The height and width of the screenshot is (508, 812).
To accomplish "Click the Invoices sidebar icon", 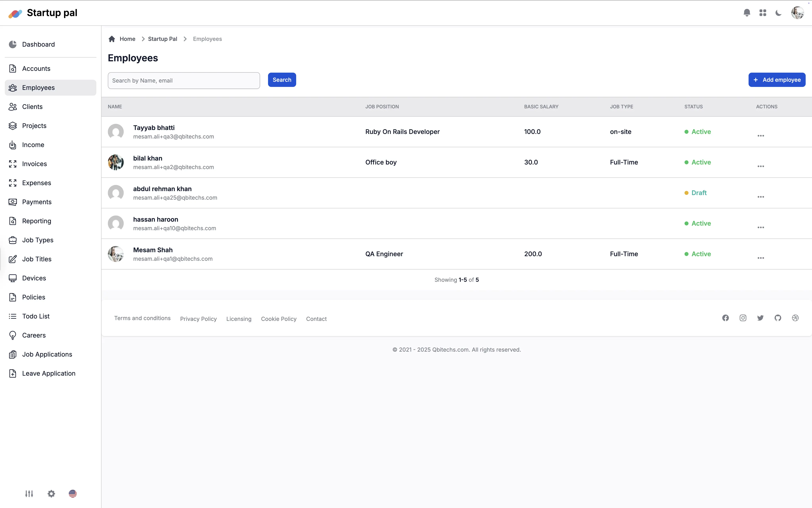I will coord(13,164).
